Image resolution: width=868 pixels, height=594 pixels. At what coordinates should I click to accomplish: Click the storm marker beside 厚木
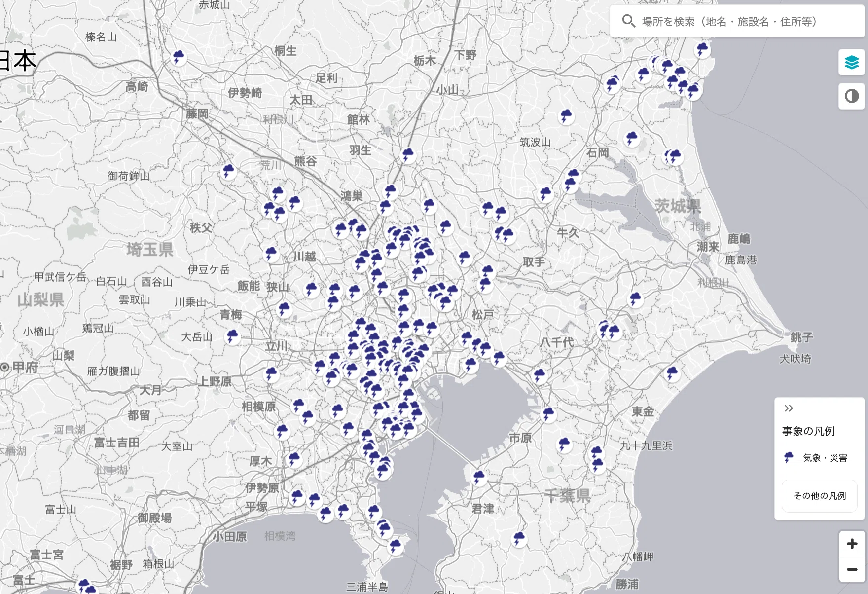click(294, 459)
